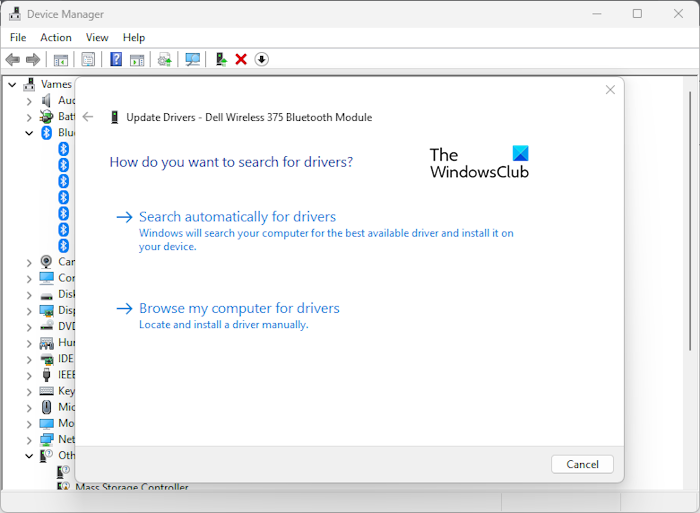The width and height of the screenshot is (700, 513).
Task: Select the Keyboards icon in device tree
Action: pos(46,391)
